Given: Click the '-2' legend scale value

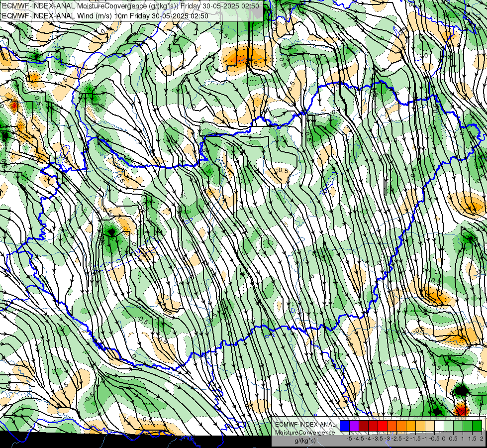Looking at the screenshot, I should point(406,439).
